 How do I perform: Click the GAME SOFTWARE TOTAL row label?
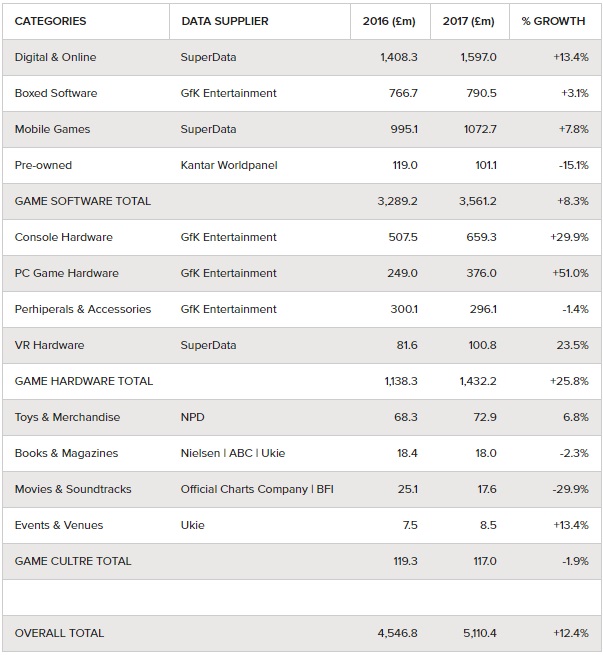[83, 201]
